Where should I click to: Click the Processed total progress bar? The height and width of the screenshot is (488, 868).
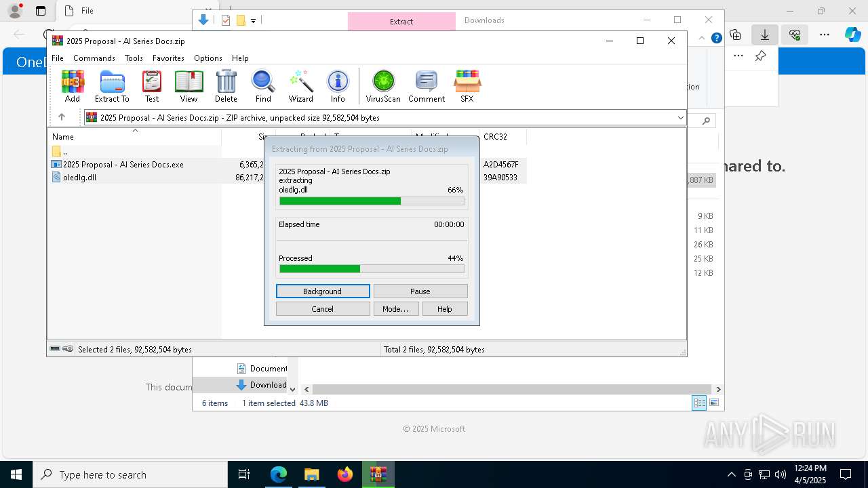click(372, 269)
